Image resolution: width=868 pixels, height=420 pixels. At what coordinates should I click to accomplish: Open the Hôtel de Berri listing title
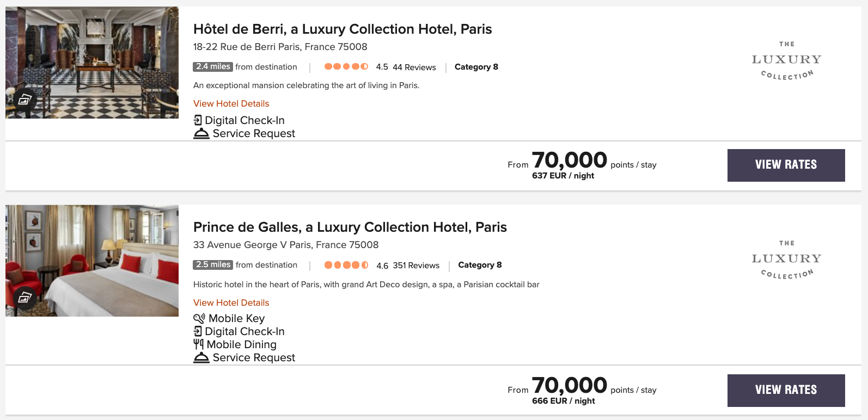pyautogui.click(x=343, y=29)
